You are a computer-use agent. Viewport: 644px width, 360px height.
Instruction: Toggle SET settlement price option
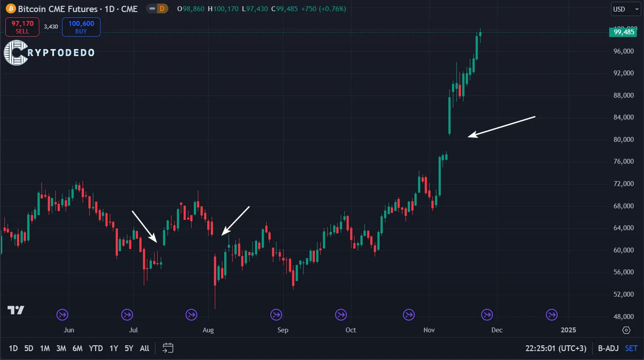(631, 348)
